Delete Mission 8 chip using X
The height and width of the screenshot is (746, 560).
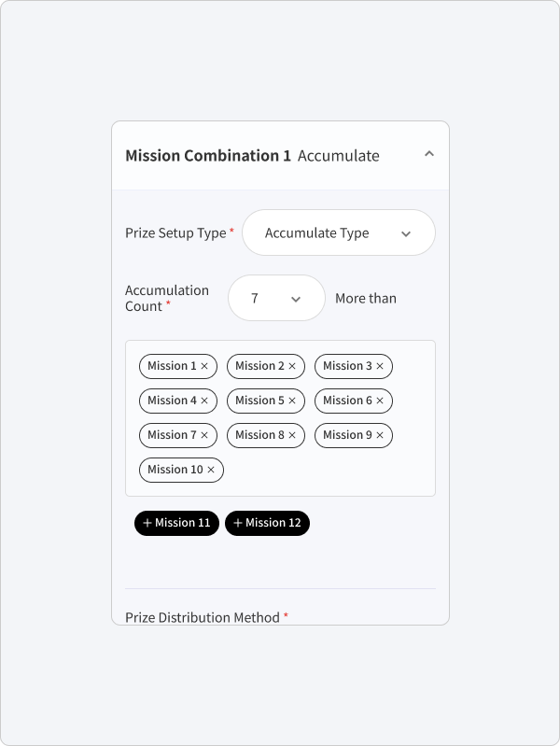[292, 435]
